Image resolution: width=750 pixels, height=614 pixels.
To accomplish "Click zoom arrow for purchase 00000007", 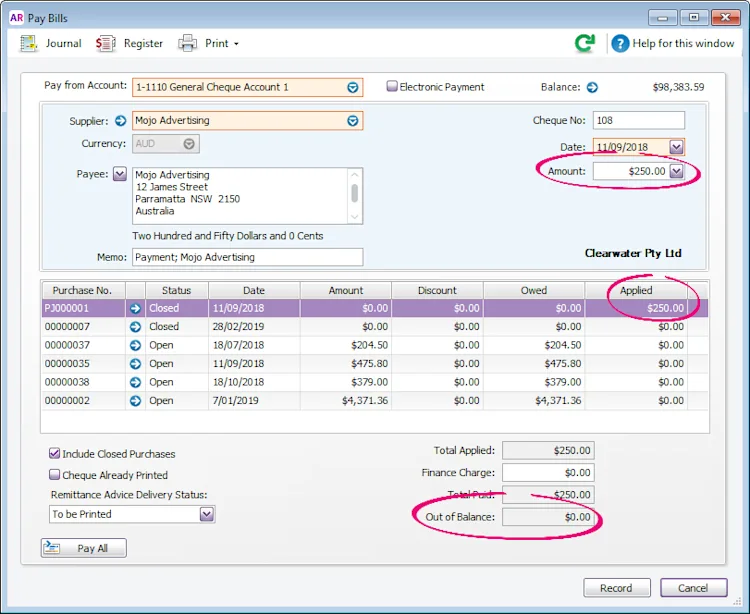I will click(135, 327).
